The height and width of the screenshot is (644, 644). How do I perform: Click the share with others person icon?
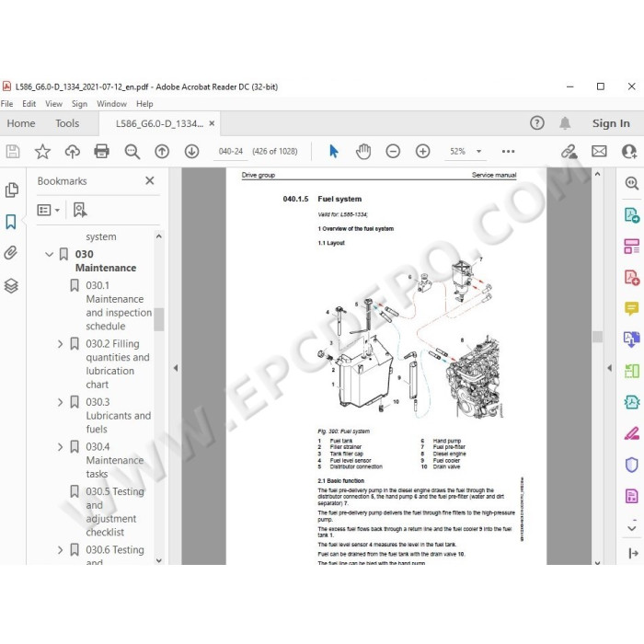628,152
